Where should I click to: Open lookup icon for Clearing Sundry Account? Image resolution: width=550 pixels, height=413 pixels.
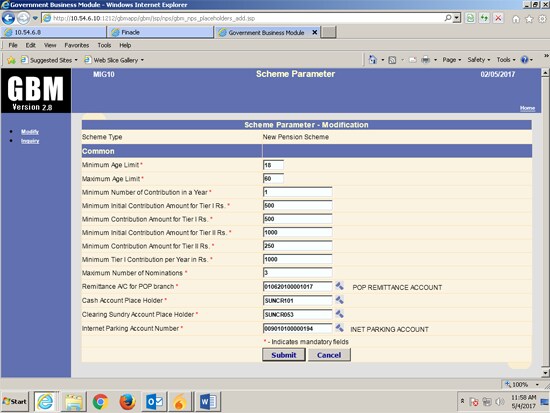[x=339, y=314]
